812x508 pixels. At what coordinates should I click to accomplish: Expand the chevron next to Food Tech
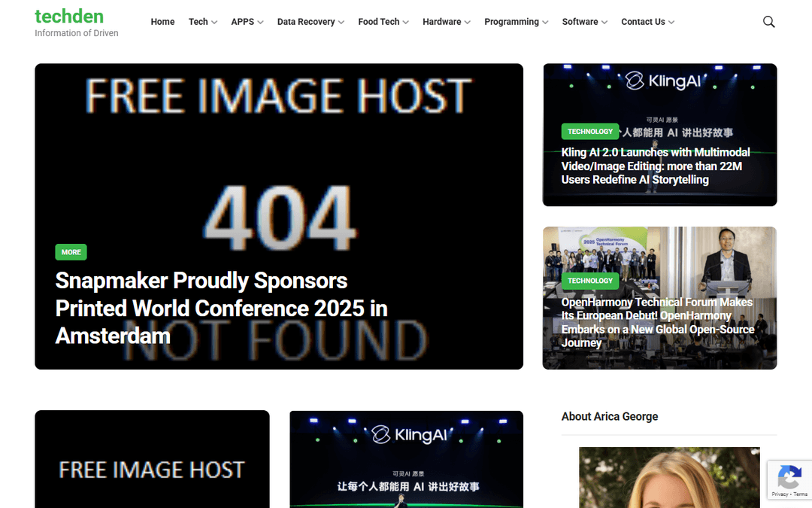[406, 23]
